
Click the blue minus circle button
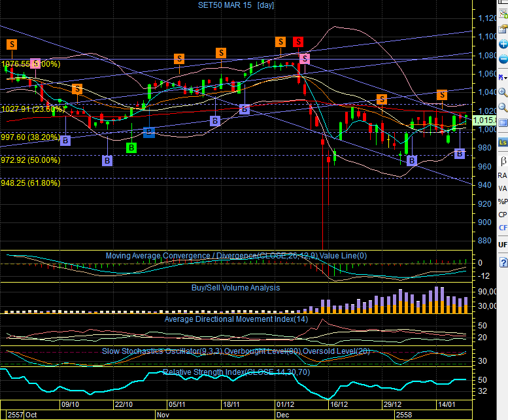pyautogui.click(x=503, y=59)
